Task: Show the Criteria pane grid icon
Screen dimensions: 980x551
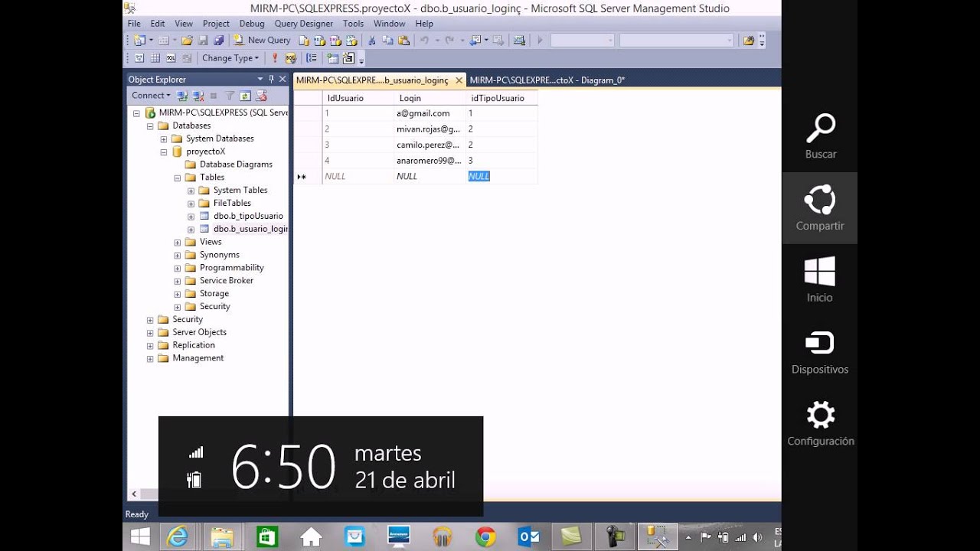Action: 155,57
